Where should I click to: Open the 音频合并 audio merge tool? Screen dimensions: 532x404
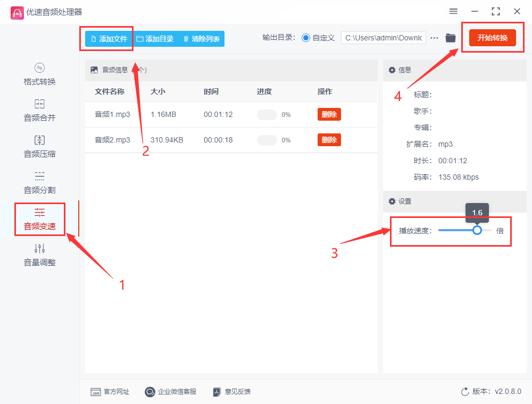point(38,111)
